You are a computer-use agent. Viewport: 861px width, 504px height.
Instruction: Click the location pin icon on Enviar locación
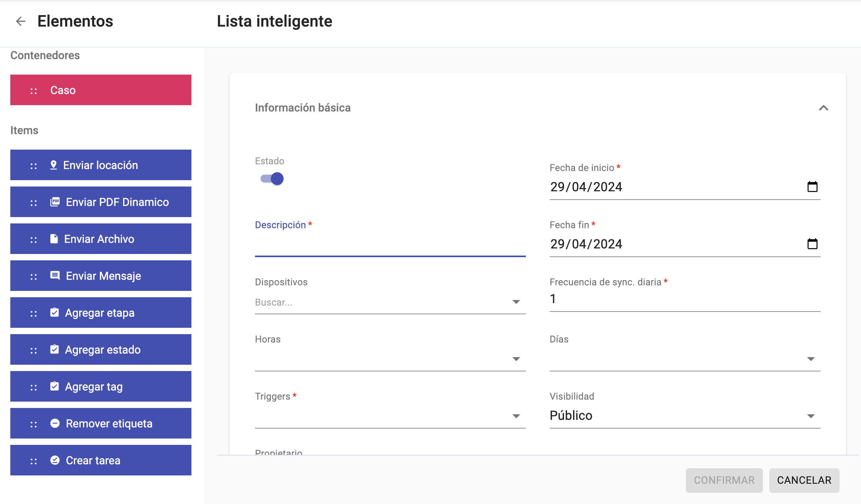54,165
